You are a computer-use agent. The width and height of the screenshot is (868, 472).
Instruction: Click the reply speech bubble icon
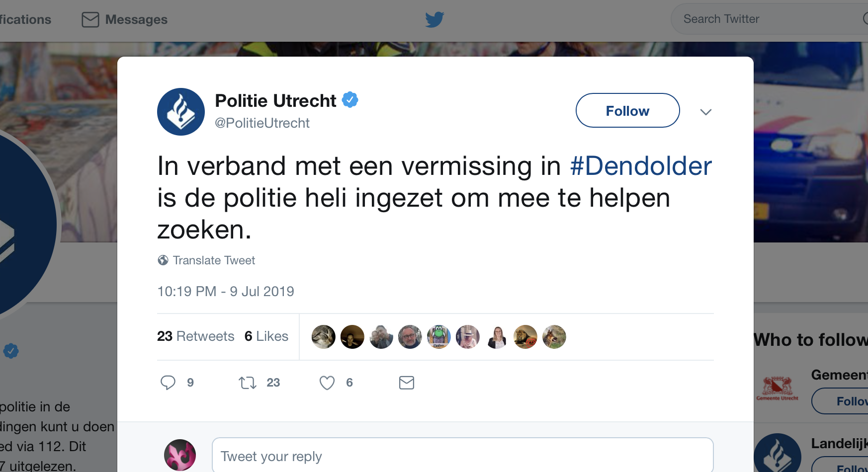[x=168, y=383]
